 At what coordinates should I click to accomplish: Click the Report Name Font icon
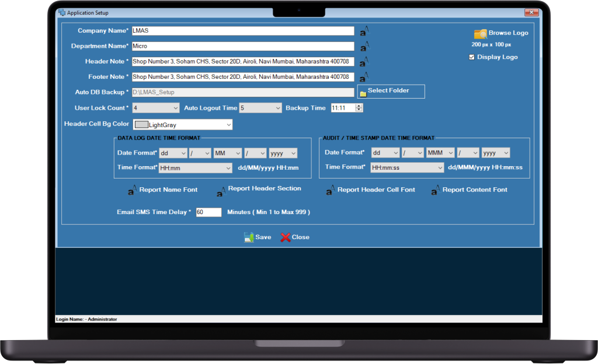point(133,190)
